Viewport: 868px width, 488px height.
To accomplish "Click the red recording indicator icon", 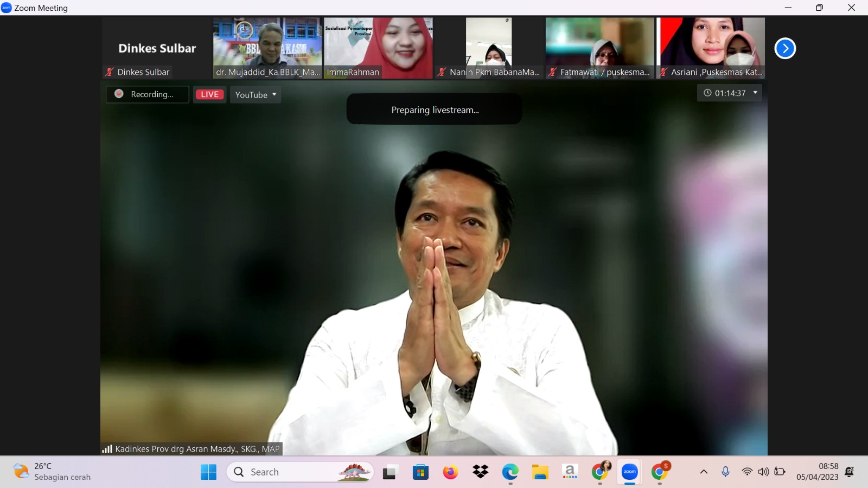I will (119, 94).
